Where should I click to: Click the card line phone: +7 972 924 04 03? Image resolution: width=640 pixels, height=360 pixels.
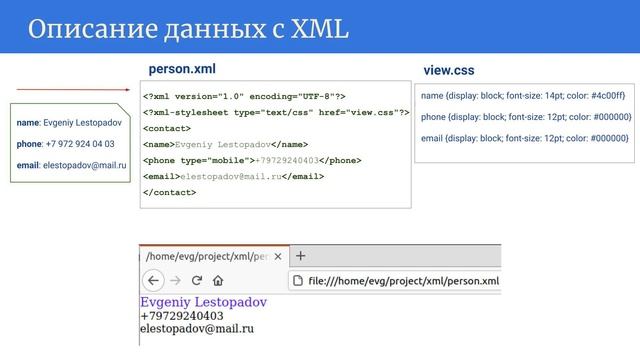(x=65, y=144)
